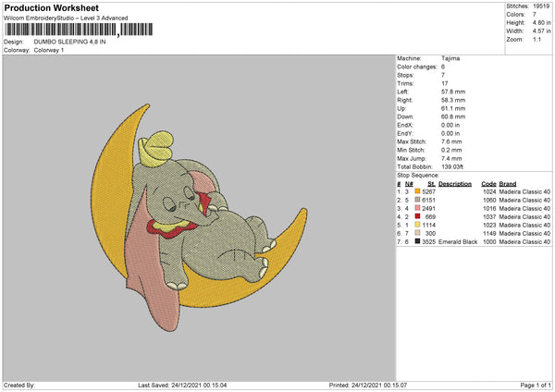Click thread code 1024 in stop row 1
555x392 pixels.
tap(489, 191)
